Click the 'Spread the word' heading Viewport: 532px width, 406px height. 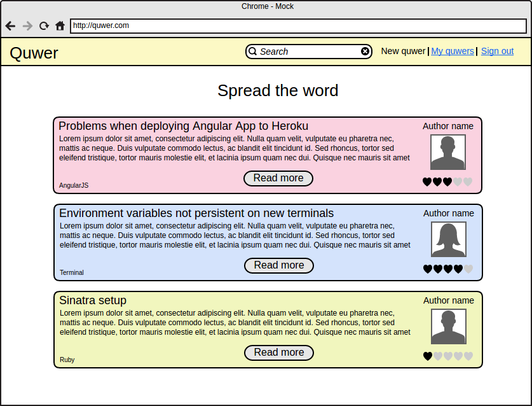(x=278, y=91)
